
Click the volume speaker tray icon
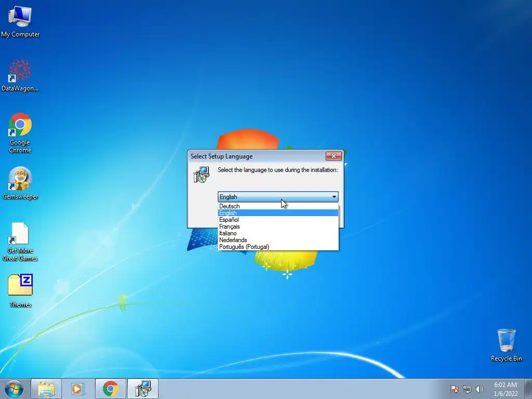pos(480,389)
